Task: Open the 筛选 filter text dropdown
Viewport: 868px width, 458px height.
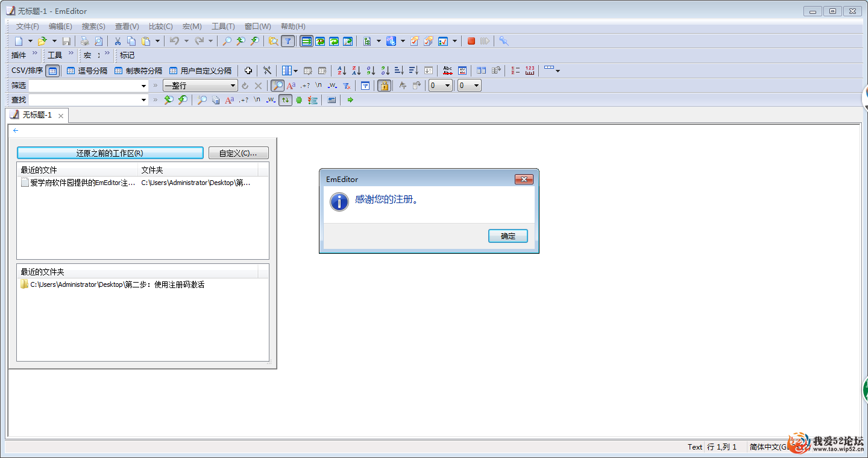Action: [x=143, y=86]
